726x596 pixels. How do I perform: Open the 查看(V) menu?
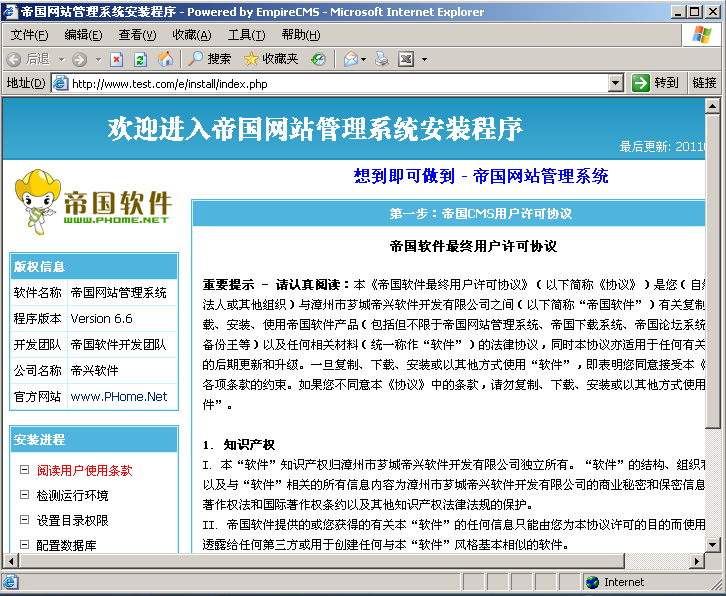coord(137,35)
